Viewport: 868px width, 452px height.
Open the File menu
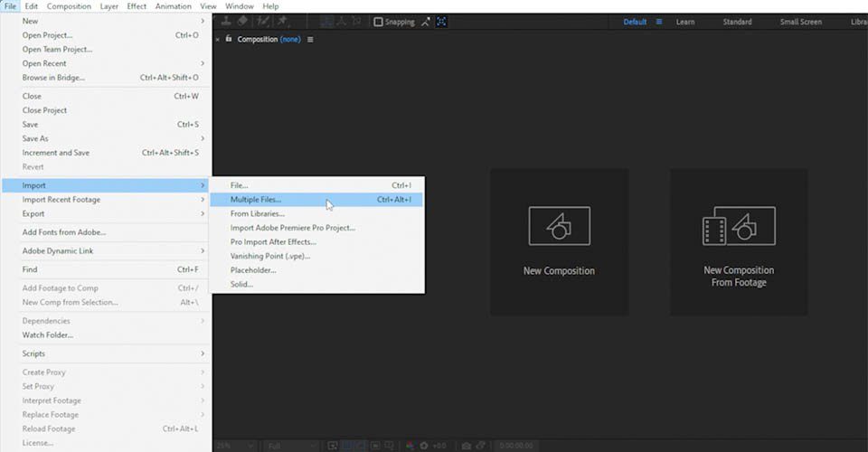(11, 6)
